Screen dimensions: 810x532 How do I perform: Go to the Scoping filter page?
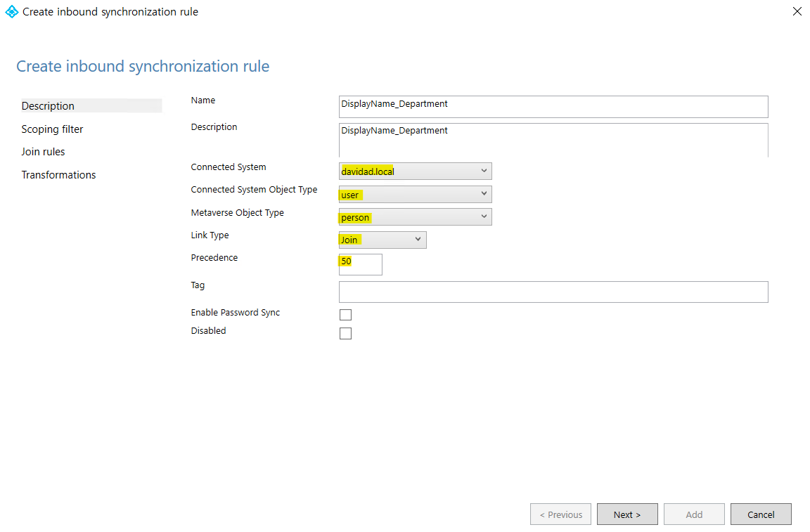click(52, 129)
